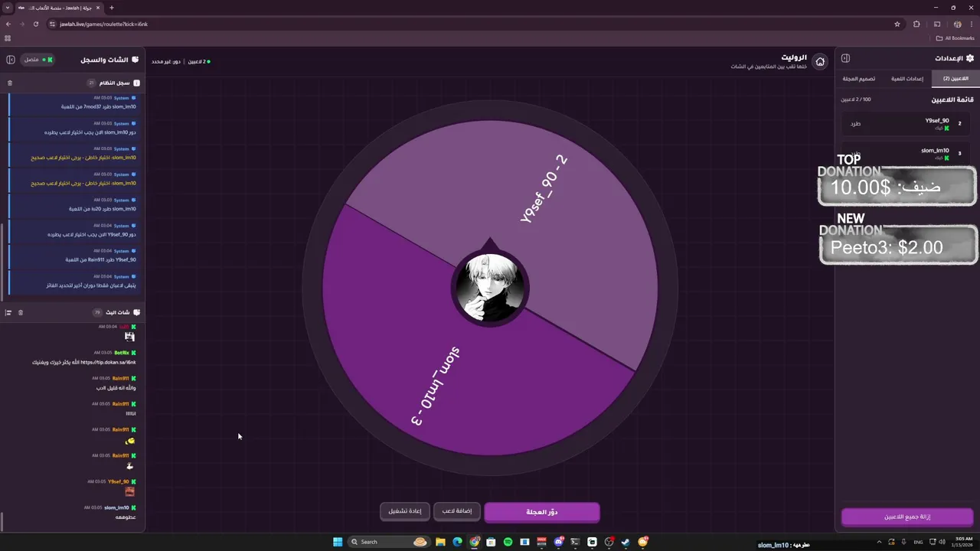Open the Chrome profile avatar
Image resolution: width=980 pixels, height=551 pixels.
tap(957, 24)
